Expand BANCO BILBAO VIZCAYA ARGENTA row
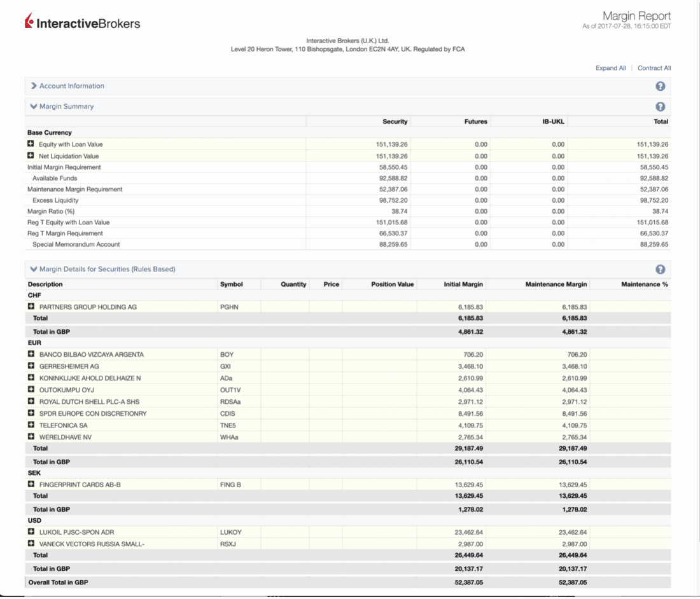This screenshot has height=599, width=700. 31,354
